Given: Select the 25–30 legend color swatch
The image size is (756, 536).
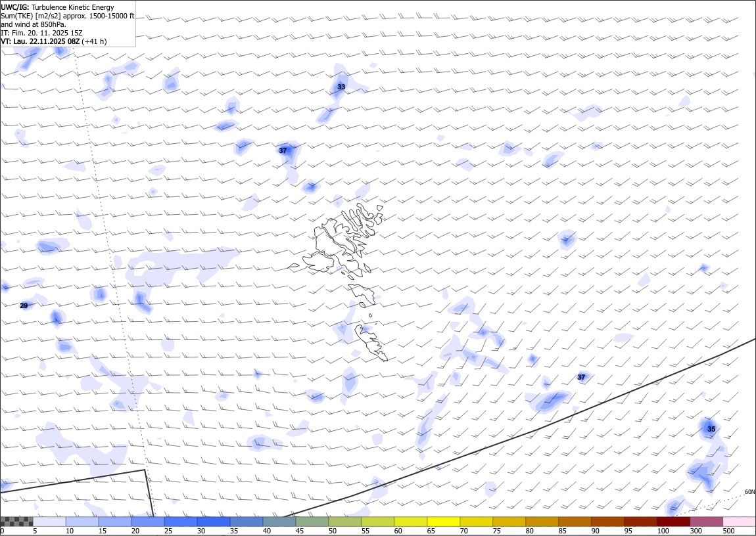Looking at the screenshot, I should tap(181, 522).
